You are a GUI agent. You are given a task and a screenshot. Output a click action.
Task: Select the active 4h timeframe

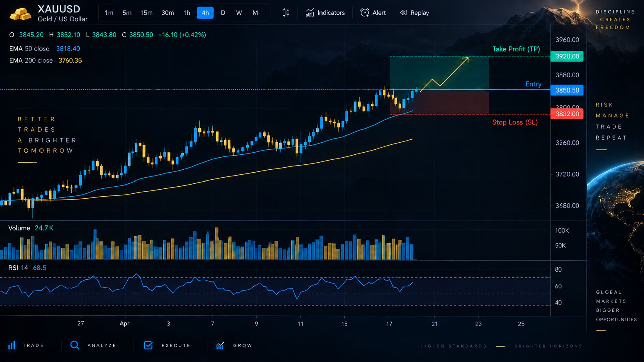(205, 13)
